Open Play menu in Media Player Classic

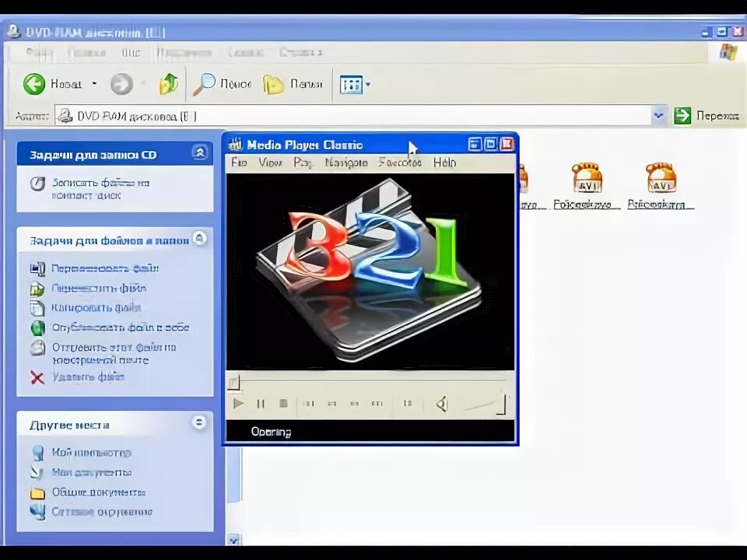(x=303, y=163)
